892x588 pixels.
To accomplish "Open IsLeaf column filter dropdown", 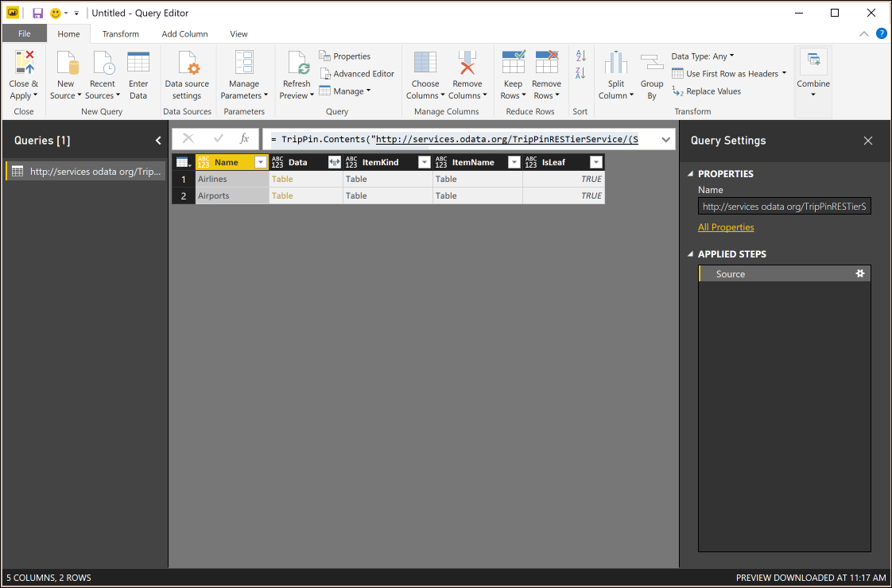I will tap(596, 163).
